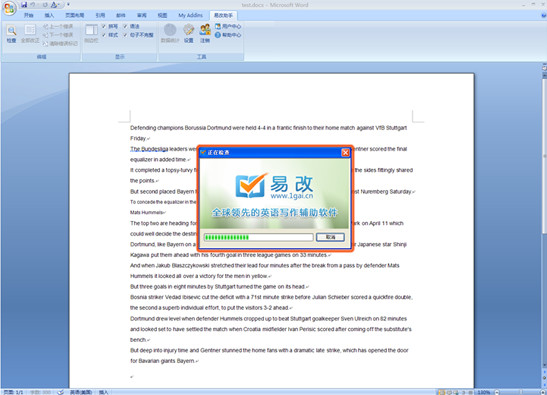Viewport: 547px width, 395px height.
Task: Select Print Layout view button in status bar
Action: [x=442, y=392]
